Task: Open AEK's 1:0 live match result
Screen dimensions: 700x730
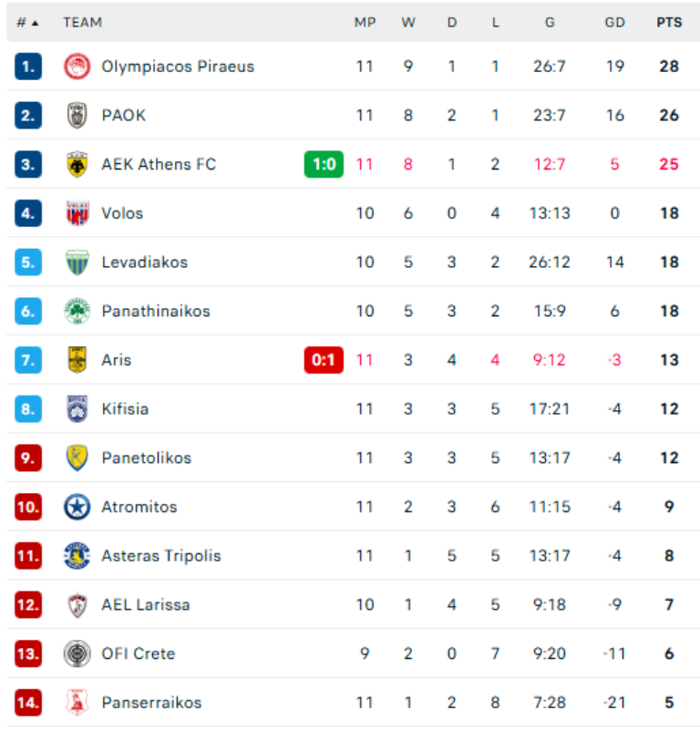Action: 324,164
